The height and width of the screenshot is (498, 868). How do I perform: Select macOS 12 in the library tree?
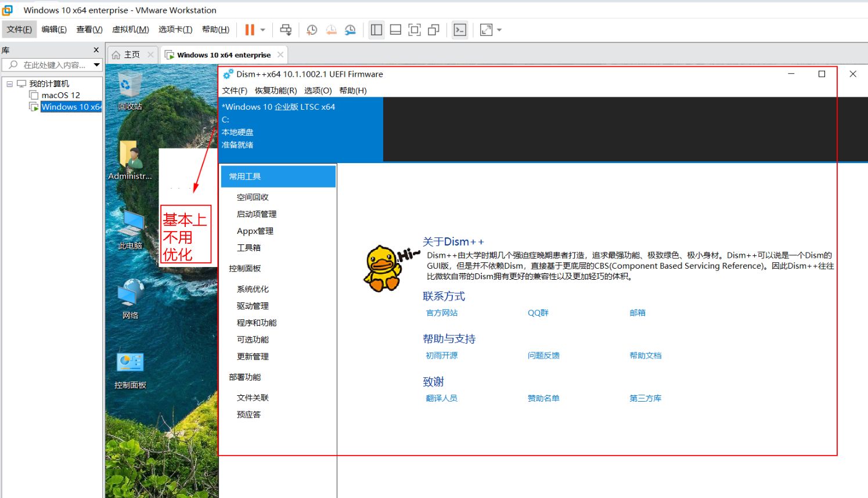point(60,95)
